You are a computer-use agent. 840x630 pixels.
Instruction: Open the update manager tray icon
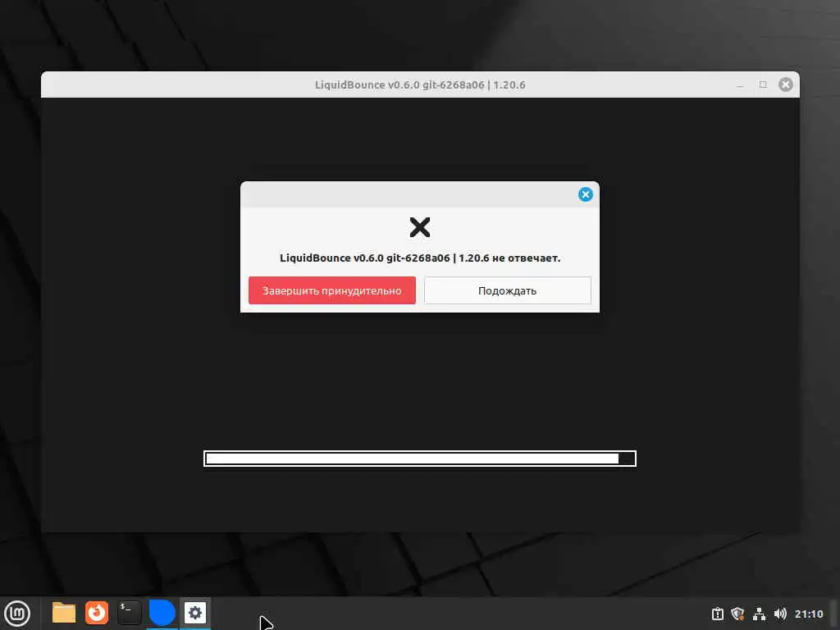click(717, 614)
